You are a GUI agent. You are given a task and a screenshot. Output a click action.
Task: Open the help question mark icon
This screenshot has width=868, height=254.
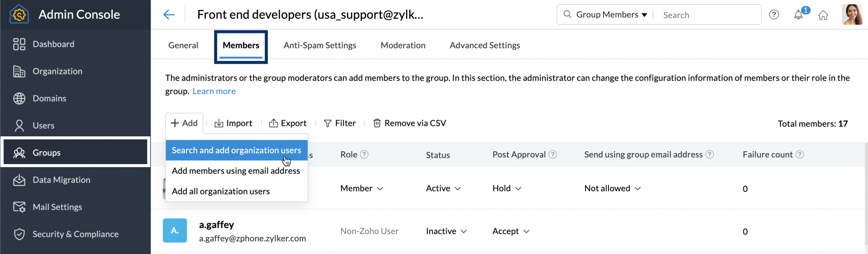tap(774, 15)
